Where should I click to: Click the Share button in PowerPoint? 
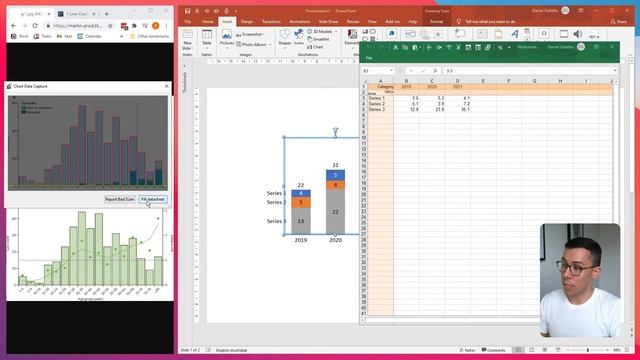click(619, 21)
